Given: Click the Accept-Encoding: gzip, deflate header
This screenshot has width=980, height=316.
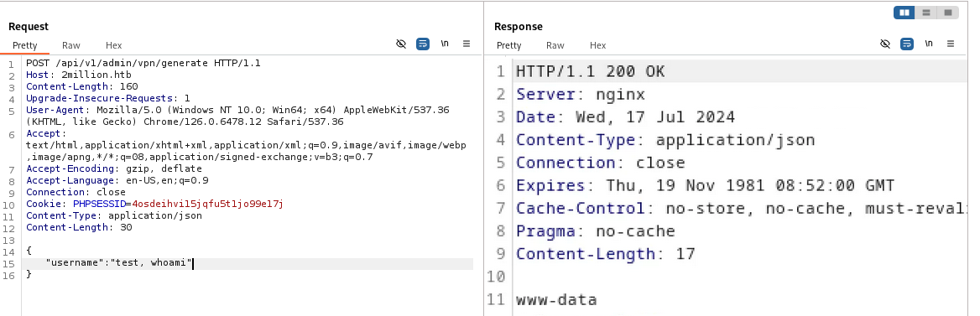Looking at the screenshot, I should click(x=114, y=168).
